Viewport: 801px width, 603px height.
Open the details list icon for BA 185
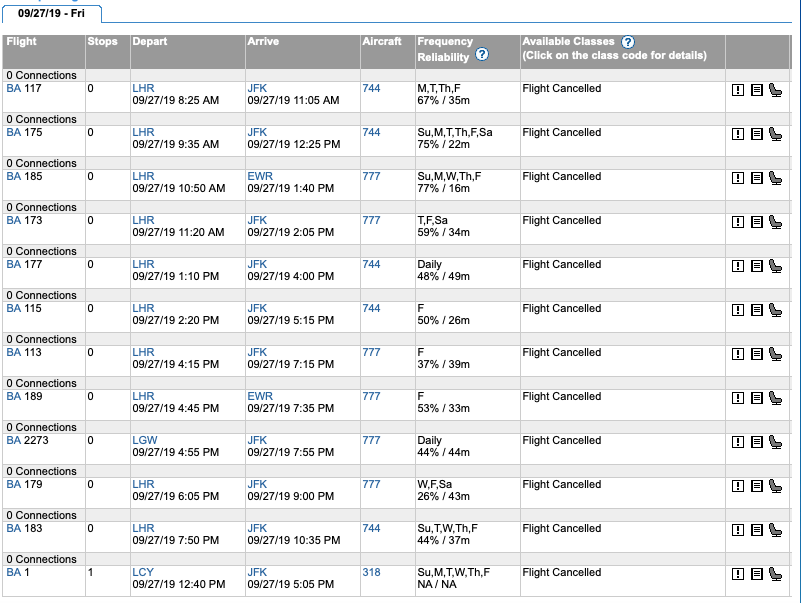(x=756, y=178)
